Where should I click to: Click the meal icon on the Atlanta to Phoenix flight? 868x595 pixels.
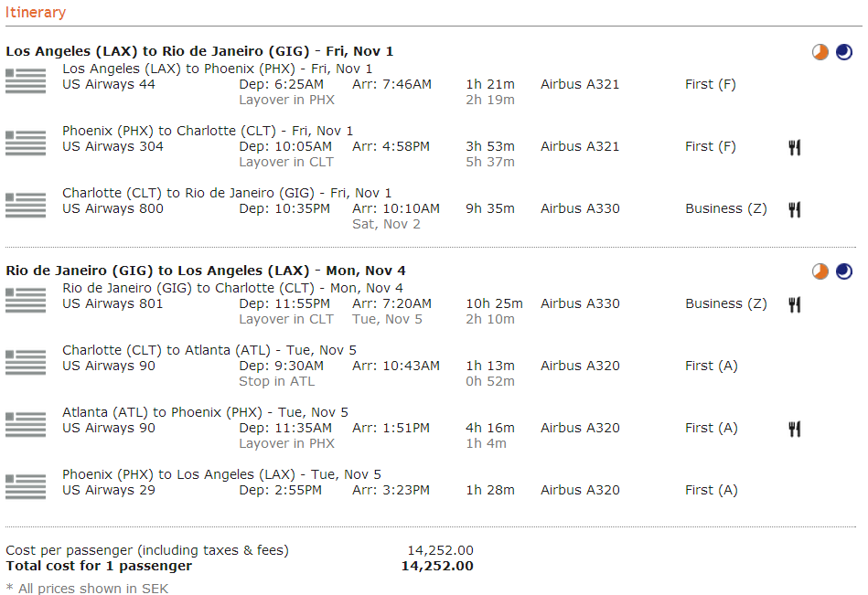point(794,429)
